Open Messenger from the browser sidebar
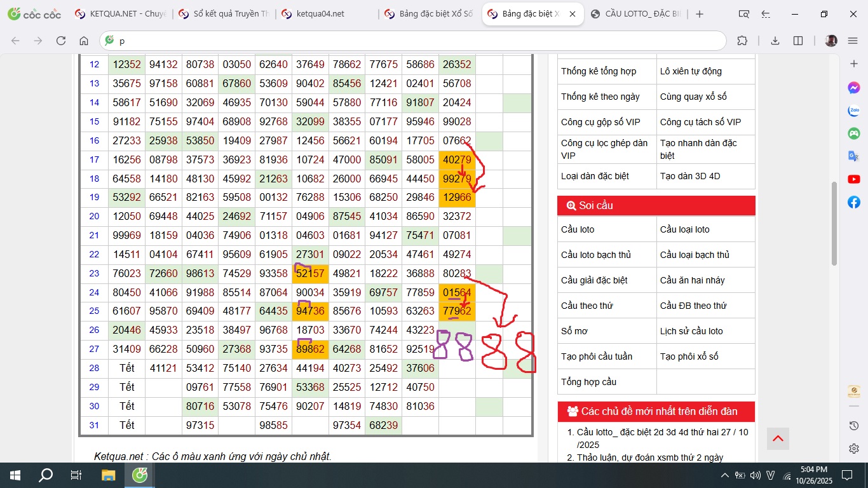The height and width of the screenshot is (488, 868). 853,88
